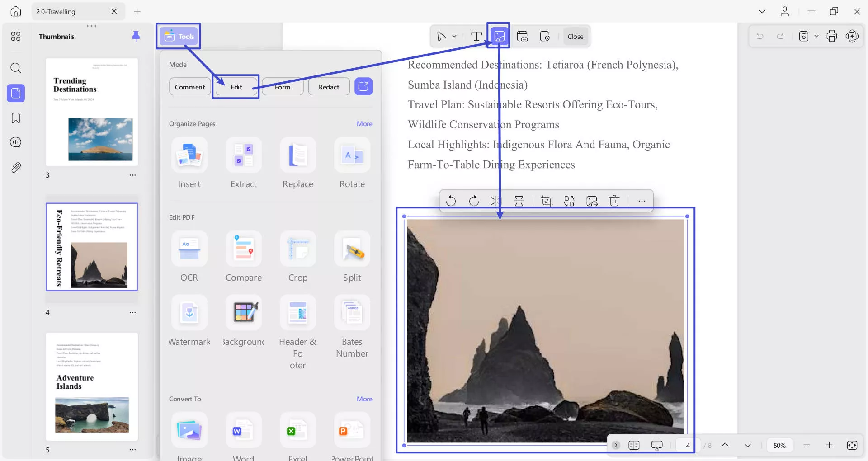Open More under Convert To
The image size is (868, 461).
[364, 399]
